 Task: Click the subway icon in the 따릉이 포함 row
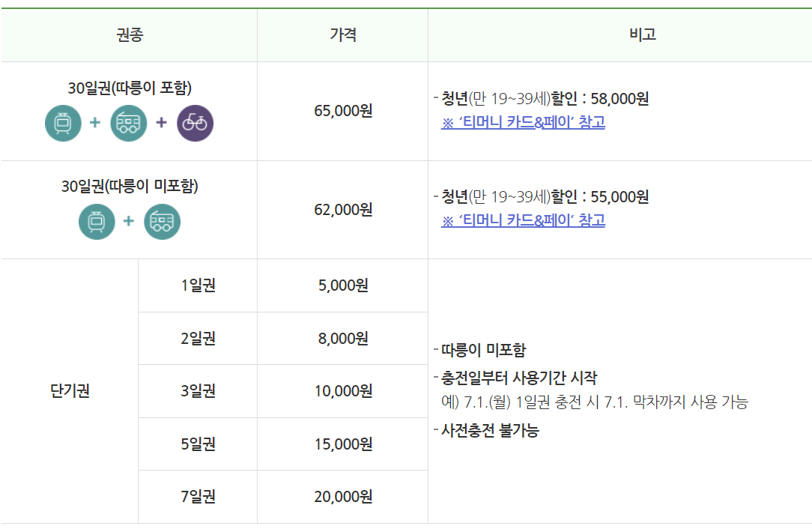pos(63,123)
